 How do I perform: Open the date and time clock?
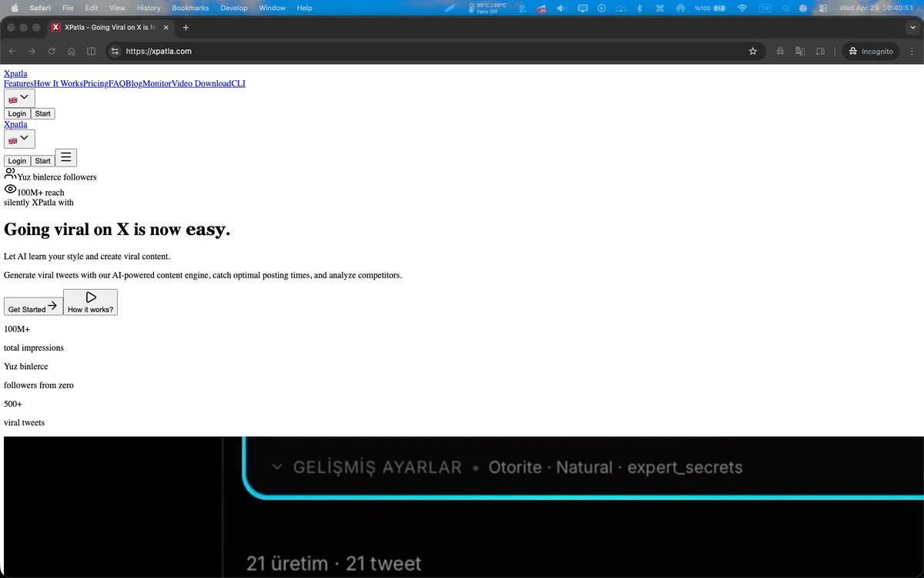(877, 8)
